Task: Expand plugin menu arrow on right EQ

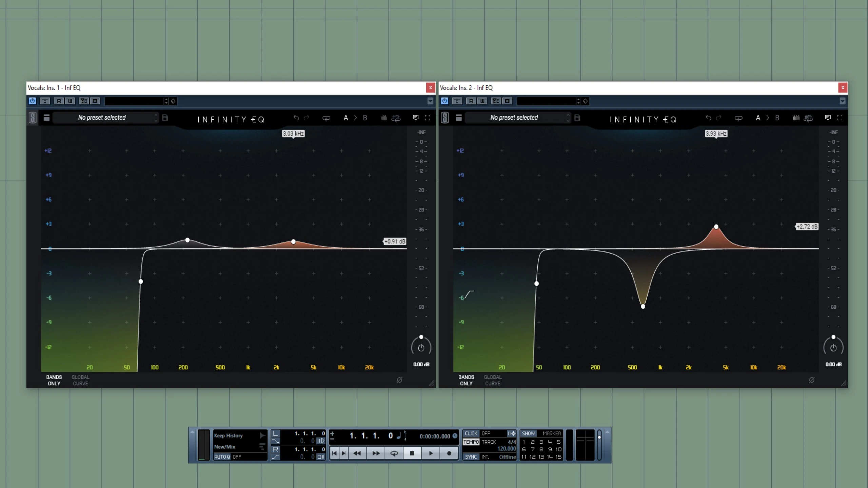Action: [x=842, y=101]
